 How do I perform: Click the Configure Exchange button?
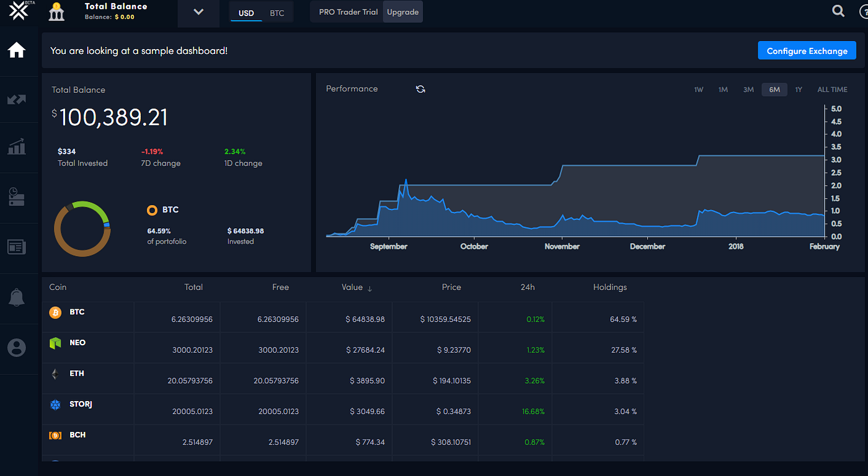(x=807, y=51)
